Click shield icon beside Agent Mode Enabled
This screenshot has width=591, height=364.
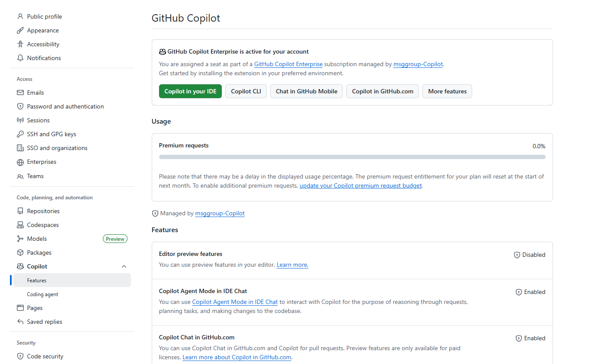pos(519,292)
